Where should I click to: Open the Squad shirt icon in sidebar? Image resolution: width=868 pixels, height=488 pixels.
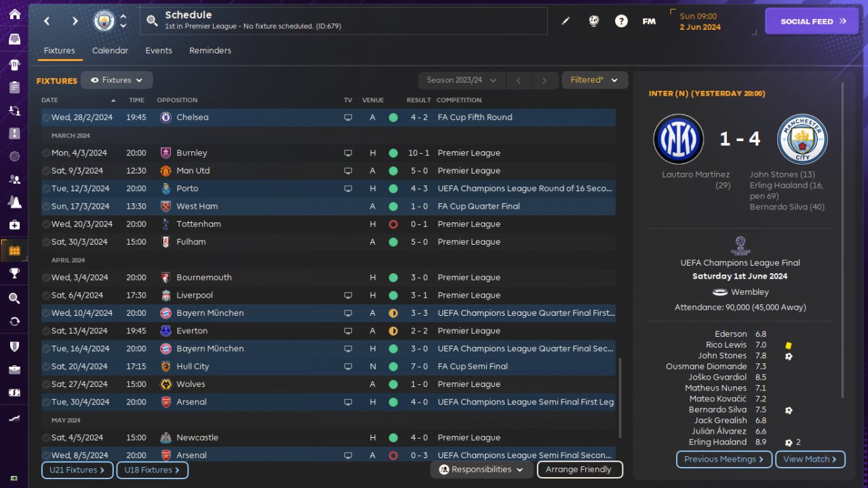coord(14,65)
